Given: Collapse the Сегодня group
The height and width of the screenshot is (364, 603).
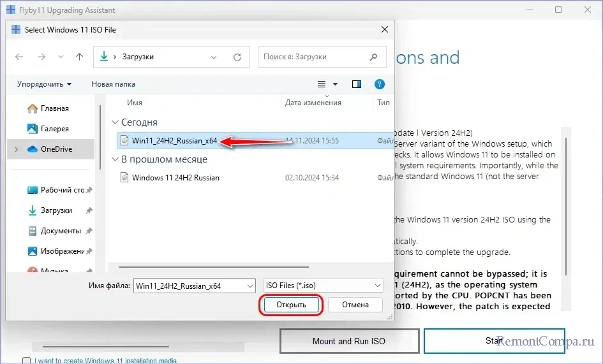Looking at the screenshot, I should 115,122.
